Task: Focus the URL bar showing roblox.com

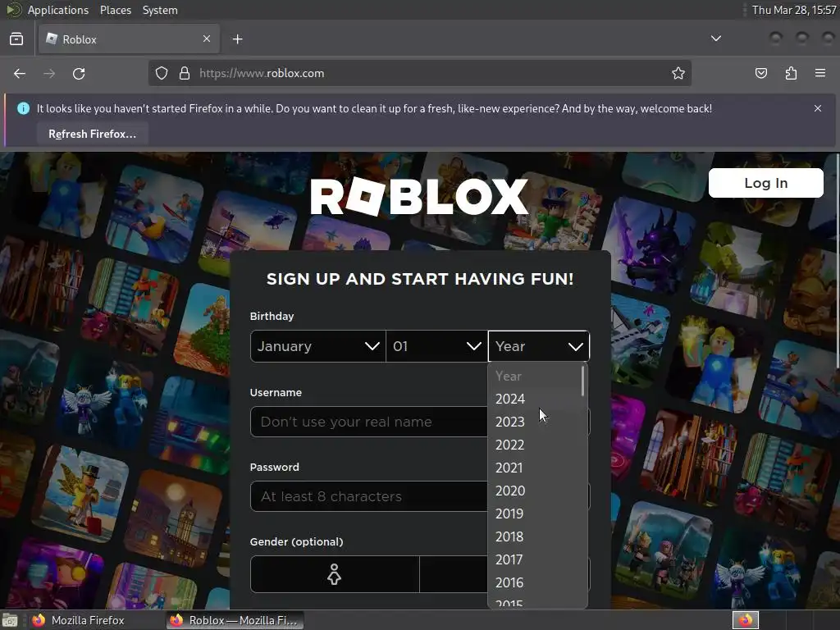Action: (x=418, y=73)
